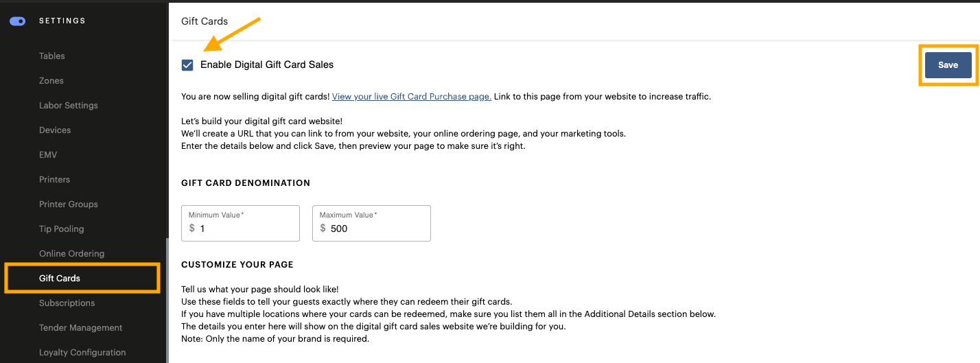Go to Zones settings

tap(51, 81)
